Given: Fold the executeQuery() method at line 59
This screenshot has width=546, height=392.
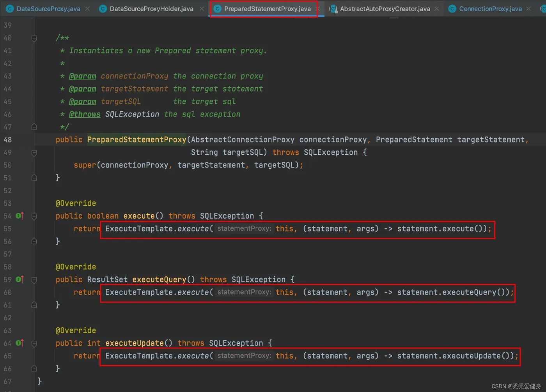Looking at the screenshot, I should [x=34, y=279].
